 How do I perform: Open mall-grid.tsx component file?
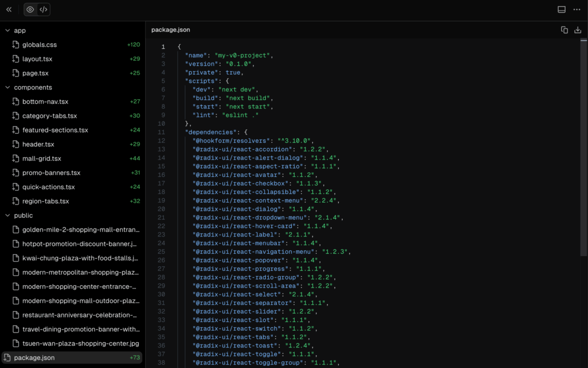click(41, 158)
